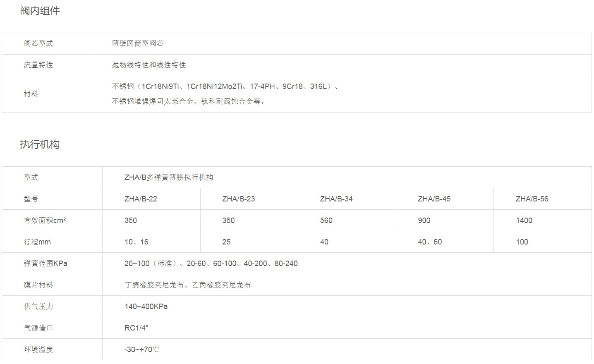Select the spring range 20~100 values text
Image resolution: width=594 pixels, height=364 pixels.
[211, 263]
